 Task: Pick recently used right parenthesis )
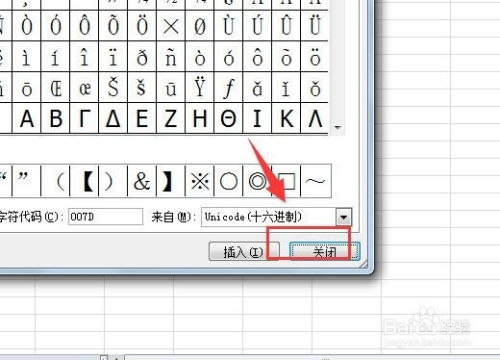click(x=113, y=181)
